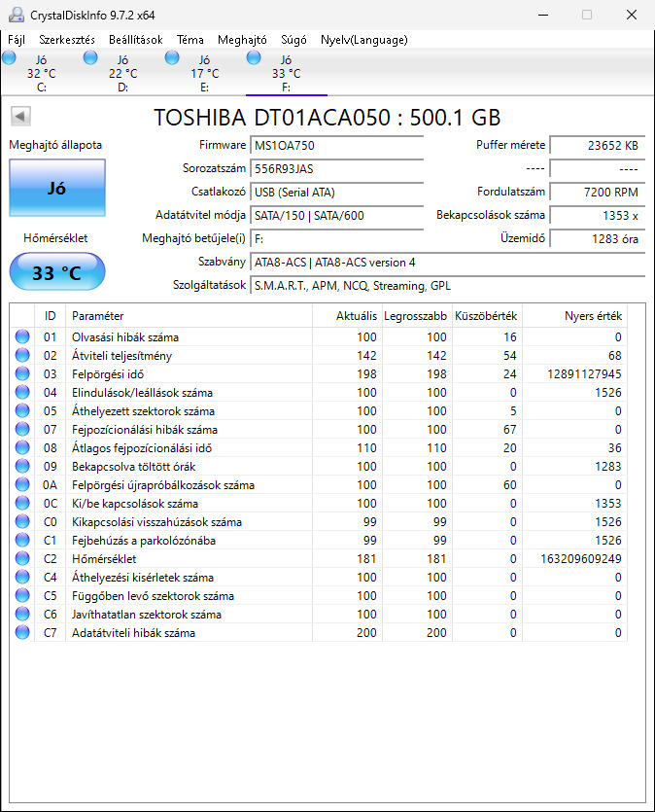
Task: Open the Súgó menu
Action: coord(293,40)
